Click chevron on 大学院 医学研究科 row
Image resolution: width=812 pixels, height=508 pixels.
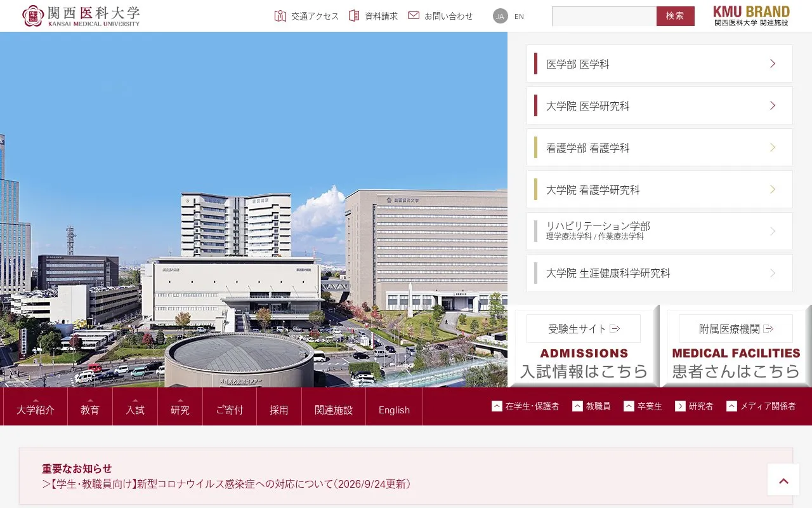tap(773, 105)
